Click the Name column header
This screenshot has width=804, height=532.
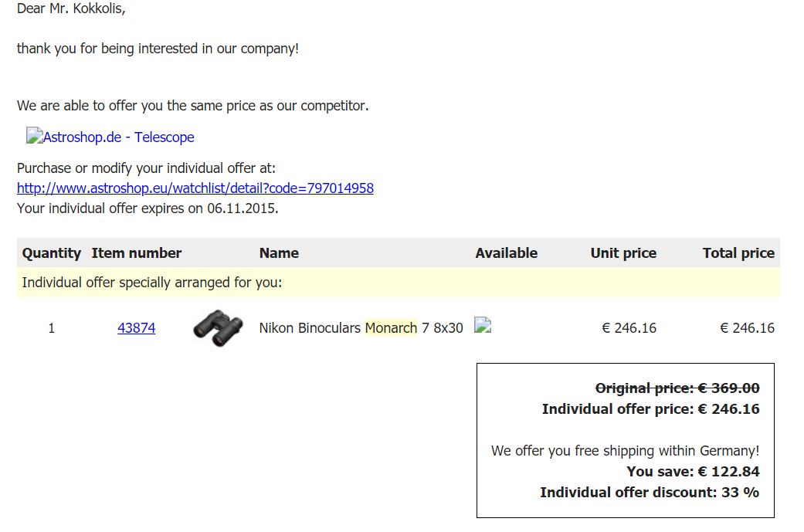pyautogui.click(x=279, y=252)
